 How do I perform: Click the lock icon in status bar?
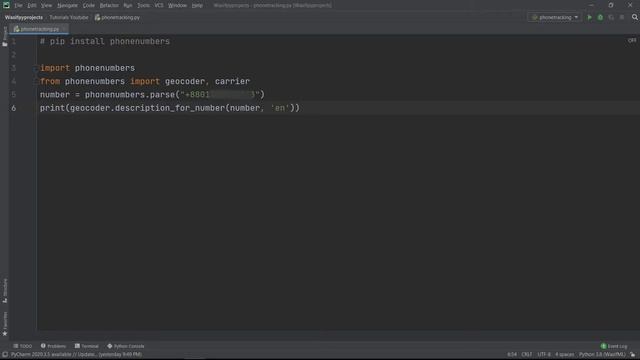click(633, 354)
